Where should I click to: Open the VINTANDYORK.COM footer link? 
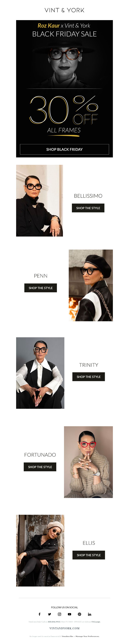(x=64, y=628)
